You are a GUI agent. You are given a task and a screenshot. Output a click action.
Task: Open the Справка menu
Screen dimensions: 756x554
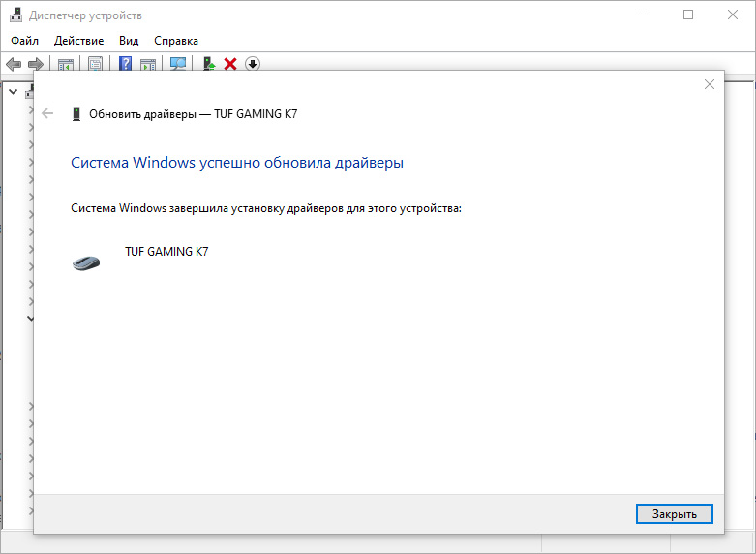(176, 41)
